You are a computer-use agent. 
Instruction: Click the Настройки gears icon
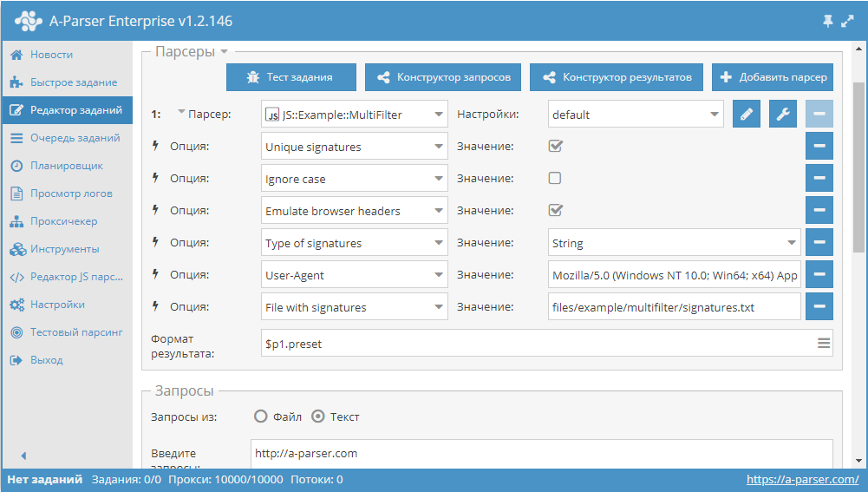(x=17, y=305)
